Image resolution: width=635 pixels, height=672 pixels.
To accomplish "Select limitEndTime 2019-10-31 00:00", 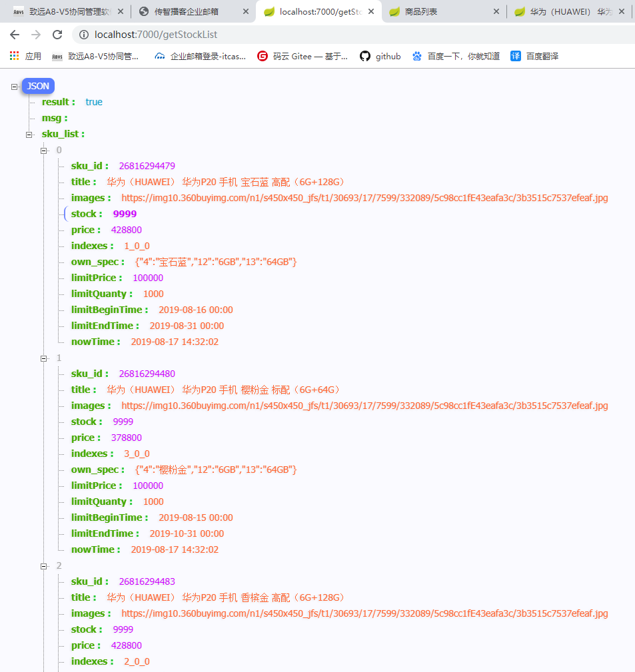I will [187, 533].
